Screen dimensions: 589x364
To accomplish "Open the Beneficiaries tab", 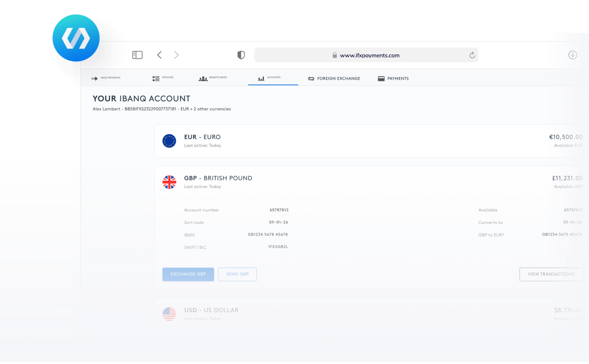I will [213, 78].
